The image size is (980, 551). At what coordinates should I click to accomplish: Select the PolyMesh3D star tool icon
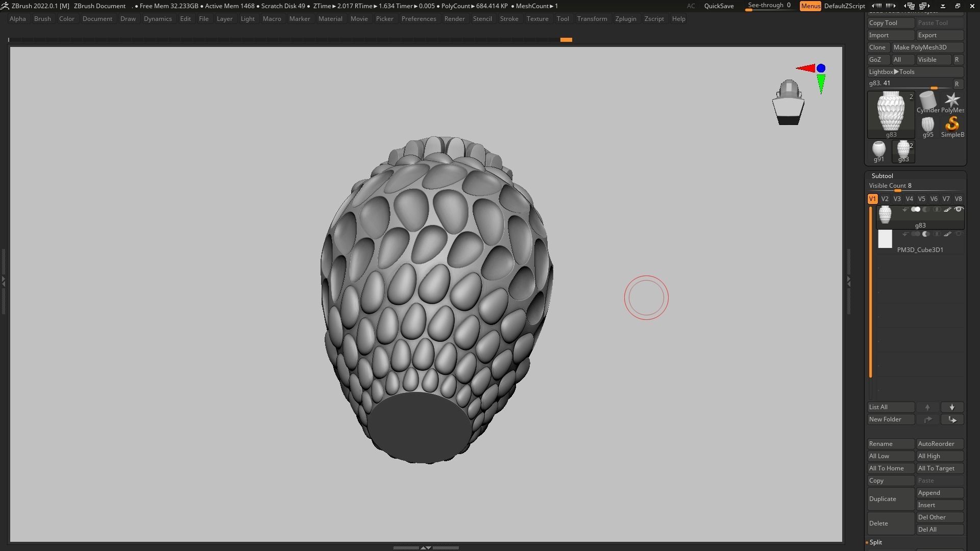tap(952, 101)
